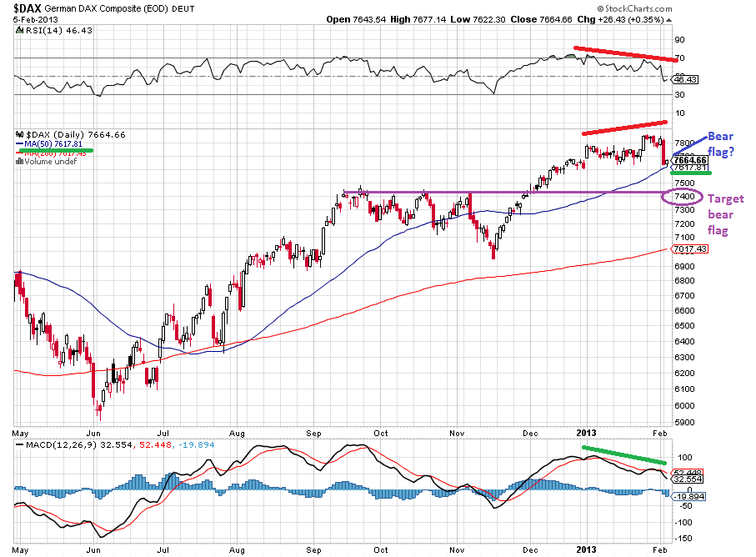Image resolution: width=756 pixels, height=557 pixels.
Task: Click the 6000 price axis label
Action: pos(684,406)
